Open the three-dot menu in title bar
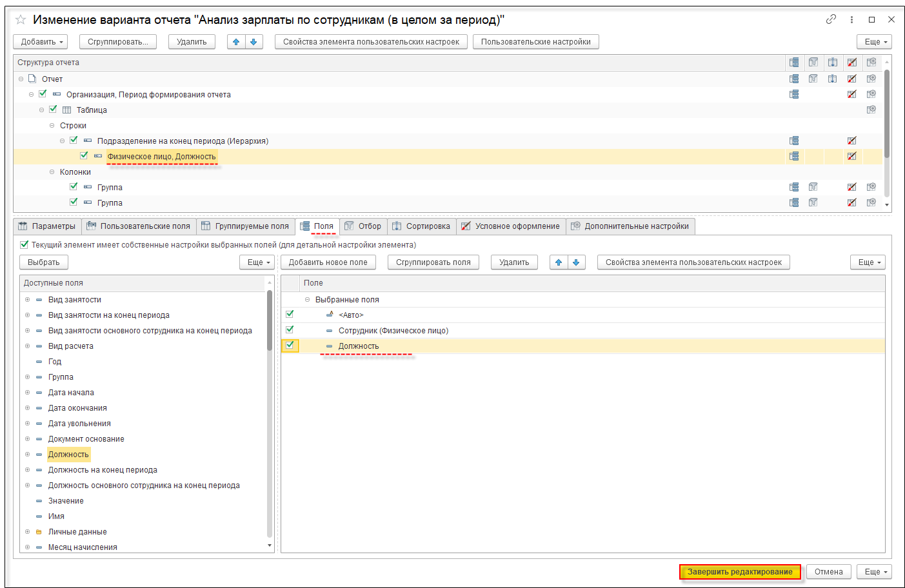Screen dimensions: 905x588 851,19
